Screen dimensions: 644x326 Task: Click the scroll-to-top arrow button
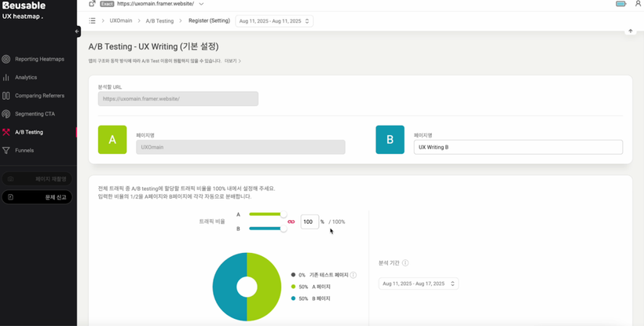coord(630,31)
